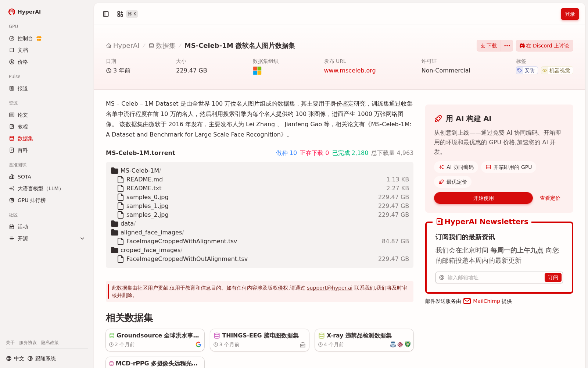Open THINGS-EEG 脑电图数据集 card
Image resolution: width=588 pixels, height=368 pixels.
tap(259, 340)
